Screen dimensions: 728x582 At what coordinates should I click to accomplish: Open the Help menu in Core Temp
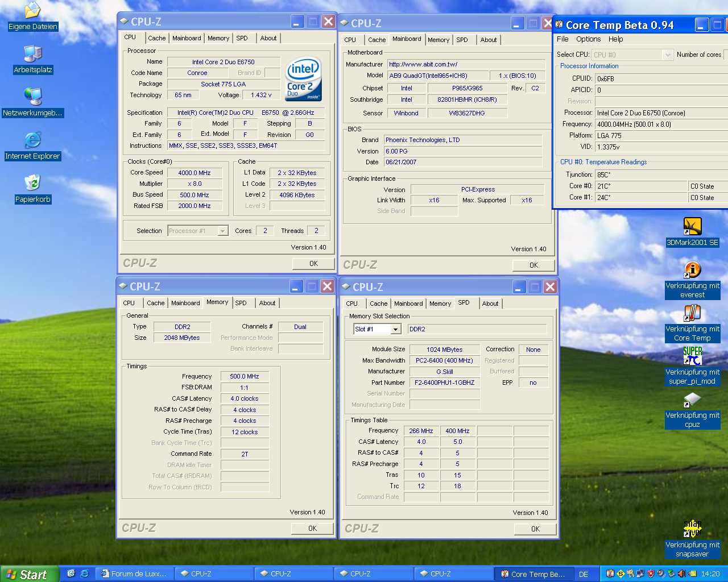[615, 39]
